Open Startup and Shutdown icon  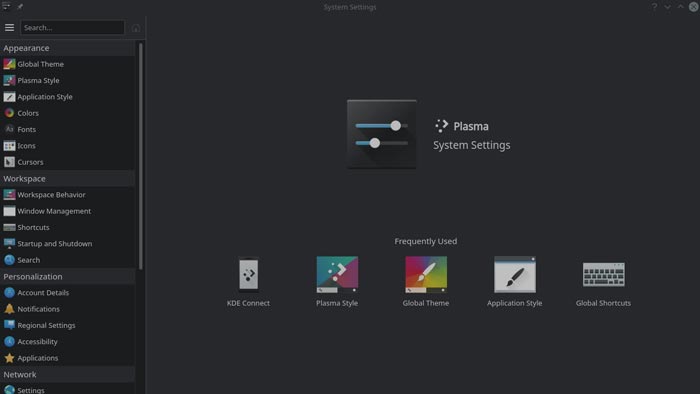[x=9, y=244]
